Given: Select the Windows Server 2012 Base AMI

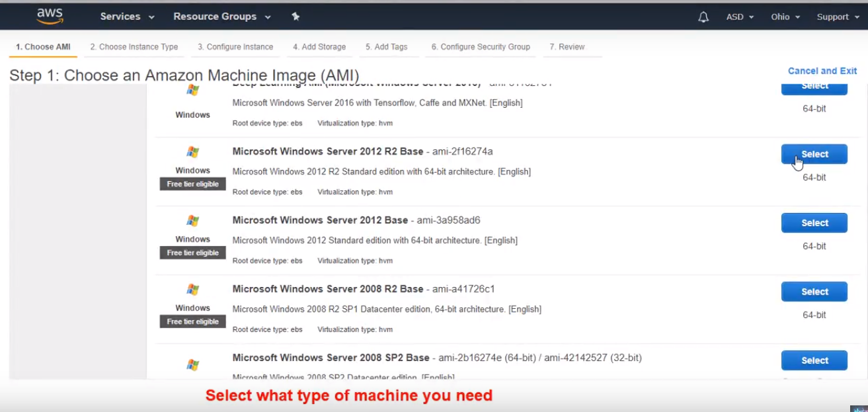Looking at the screenshot, I should click(x=814, y=223).
